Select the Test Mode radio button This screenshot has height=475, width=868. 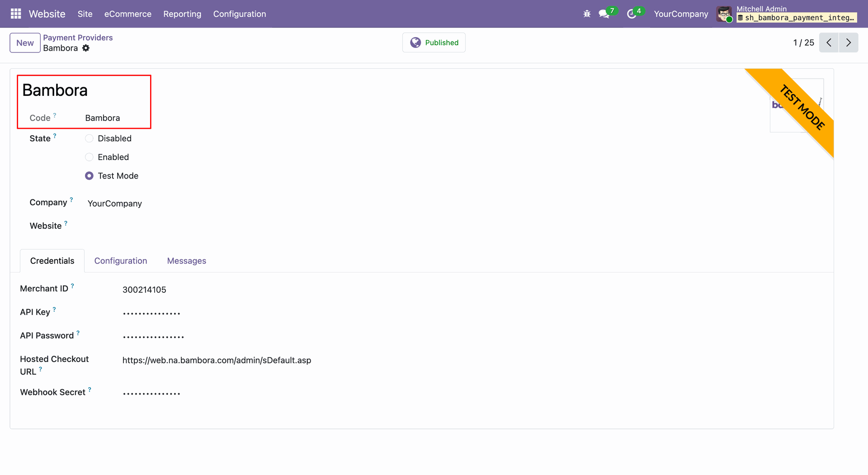(x=89, y=176)
